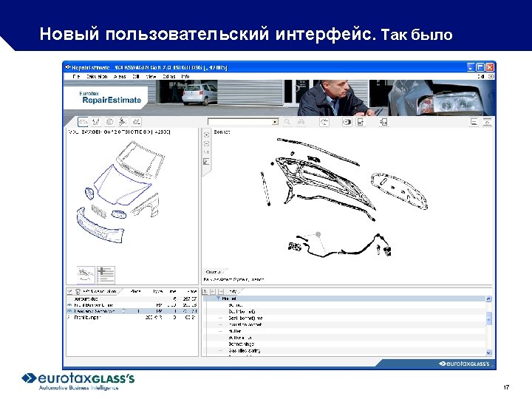Click the binoculars find icon

tap(301, 122)
